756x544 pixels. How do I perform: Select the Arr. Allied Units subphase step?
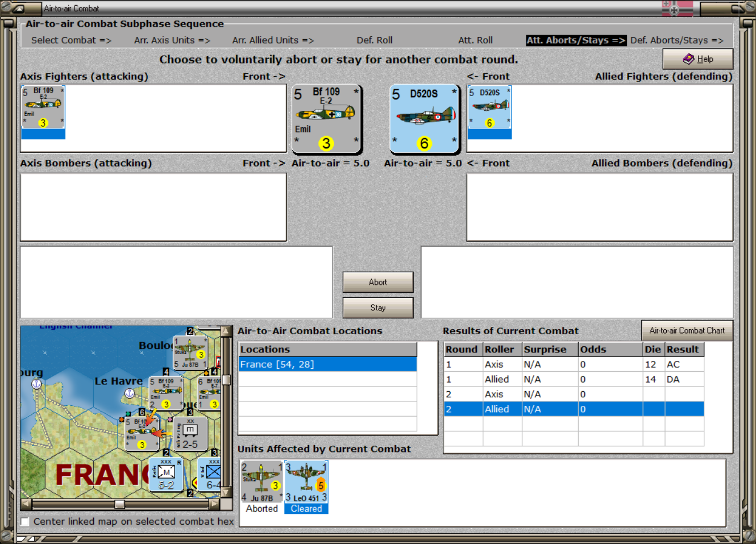273,40
